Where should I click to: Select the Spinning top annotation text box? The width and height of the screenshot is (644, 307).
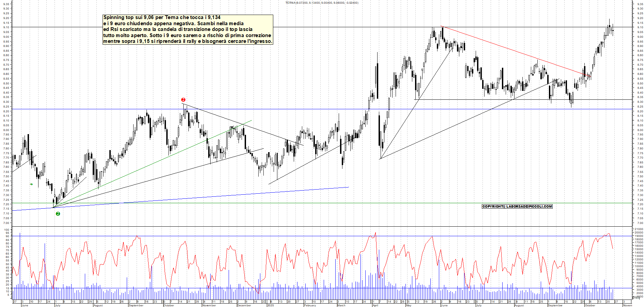click(x=188, y=29)
